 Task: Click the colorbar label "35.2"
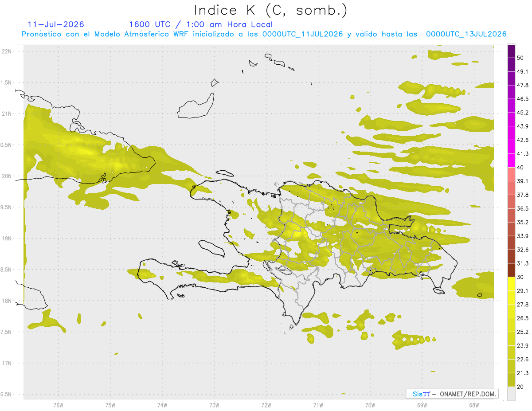pyautogui.click(x=523, y=223)
